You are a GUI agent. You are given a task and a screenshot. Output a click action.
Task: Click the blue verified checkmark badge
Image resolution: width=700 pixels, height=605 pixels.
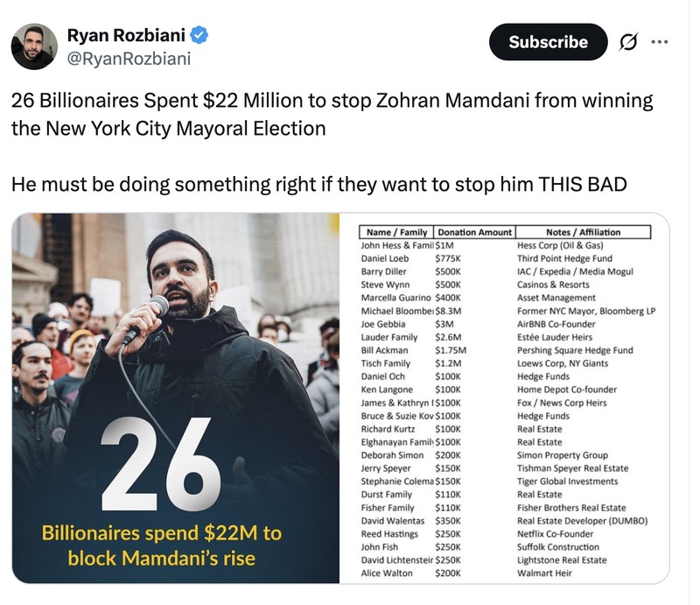click(x=199, y=36)
